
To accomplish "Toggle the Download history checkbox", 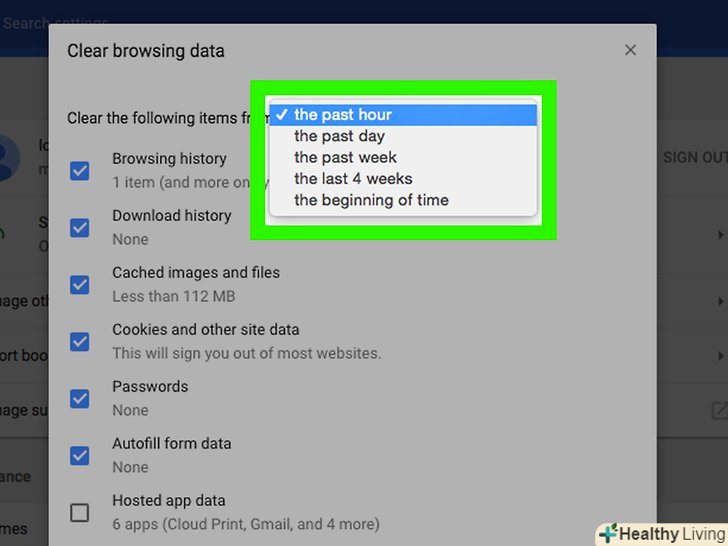I will click(80, 228).
